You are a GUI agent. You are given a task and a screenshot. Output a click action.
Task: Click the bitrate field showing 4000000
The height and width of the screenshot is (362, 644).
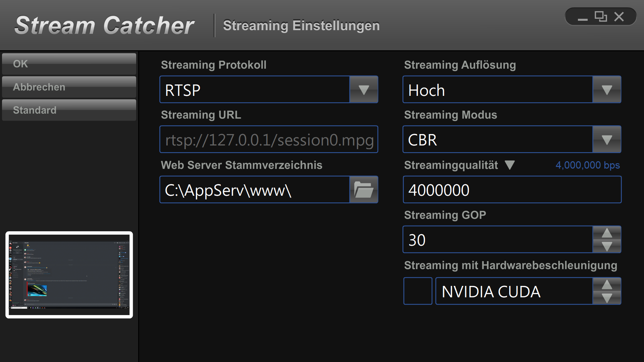pos(512,190)
